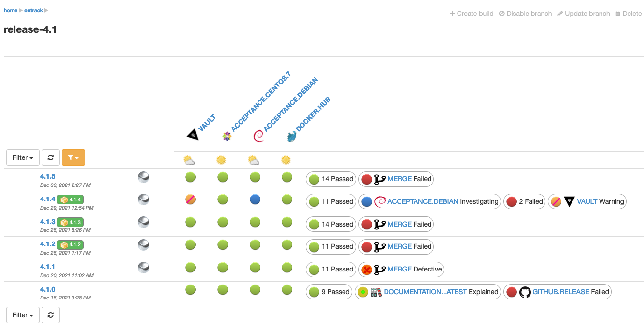Open the orange filter funnel dropdown
644x328 pixels.
click(x=73, y=157)
